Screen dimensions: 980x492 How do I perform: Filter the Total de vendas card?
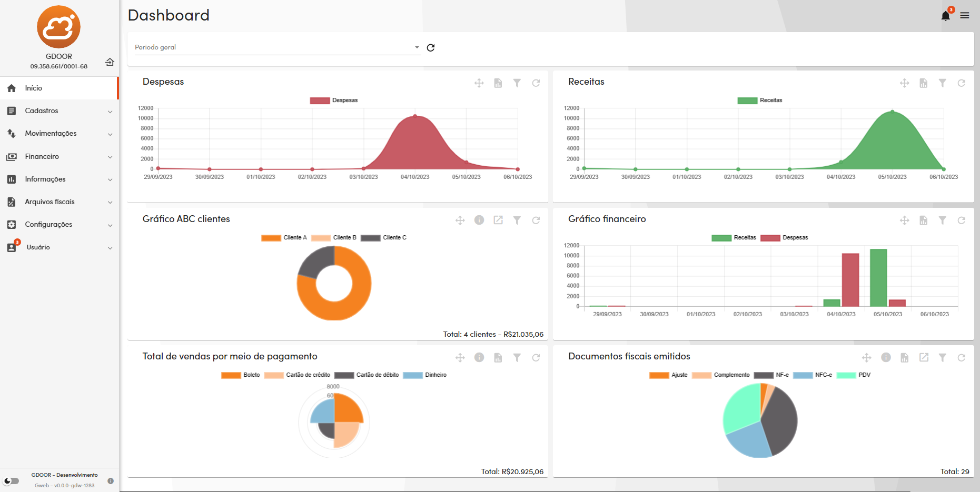[x=517, y=358]
